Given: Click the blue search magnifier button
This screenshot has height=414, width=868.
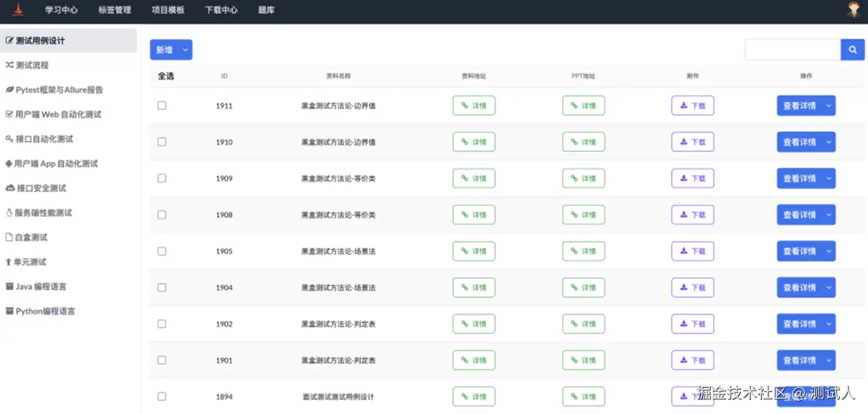Looking at the screenshot, I should point(853,50).
